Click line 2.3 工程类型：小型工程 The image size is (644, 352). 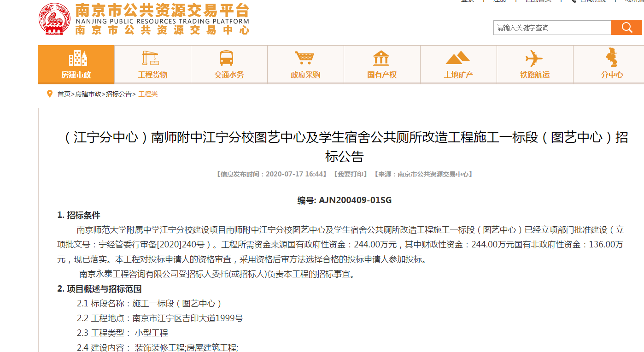pos(123,333)
